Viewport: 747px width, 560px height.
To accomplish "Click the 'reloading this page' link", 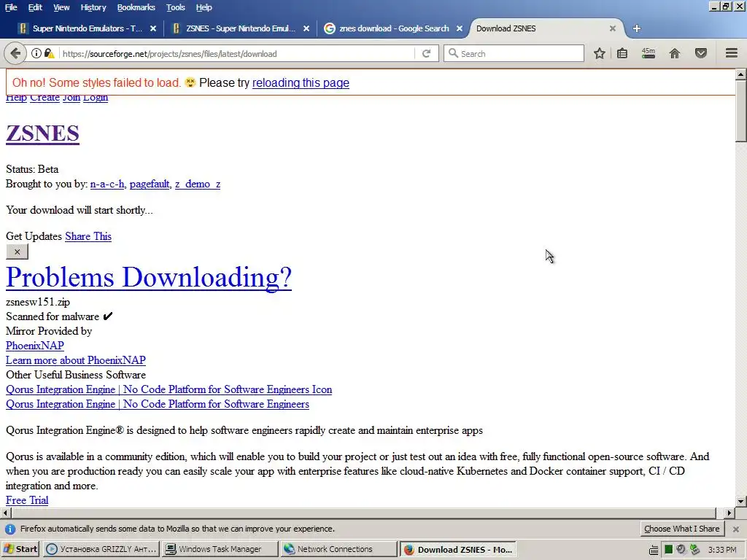I will (x=301, y=83).
